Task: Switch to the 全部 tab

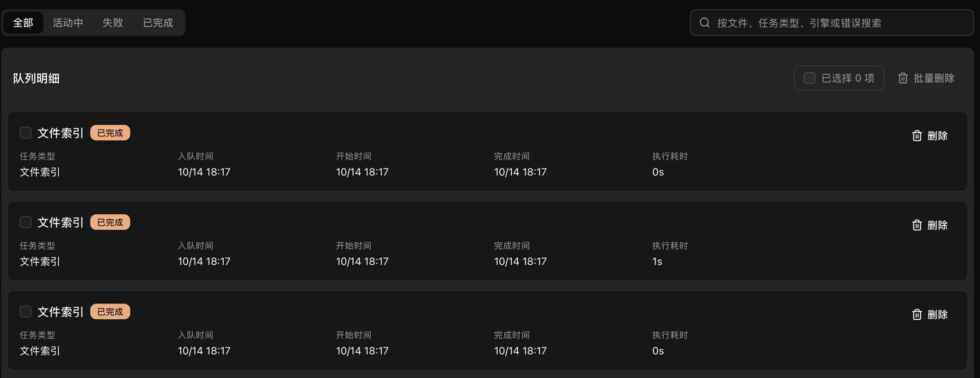Action: 23,23
